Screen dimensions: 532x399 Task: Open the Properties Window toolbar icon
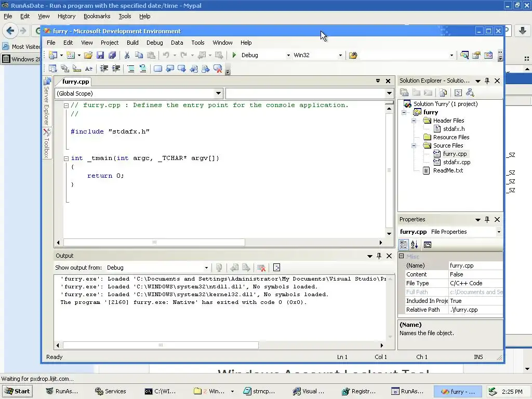[x=476, y=55]
